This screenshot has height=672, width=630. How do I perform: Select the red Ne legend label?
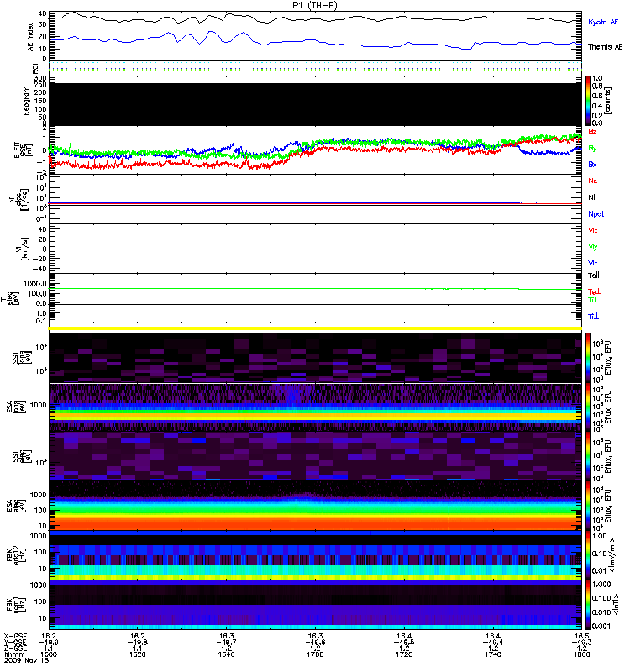pos(593,181)
